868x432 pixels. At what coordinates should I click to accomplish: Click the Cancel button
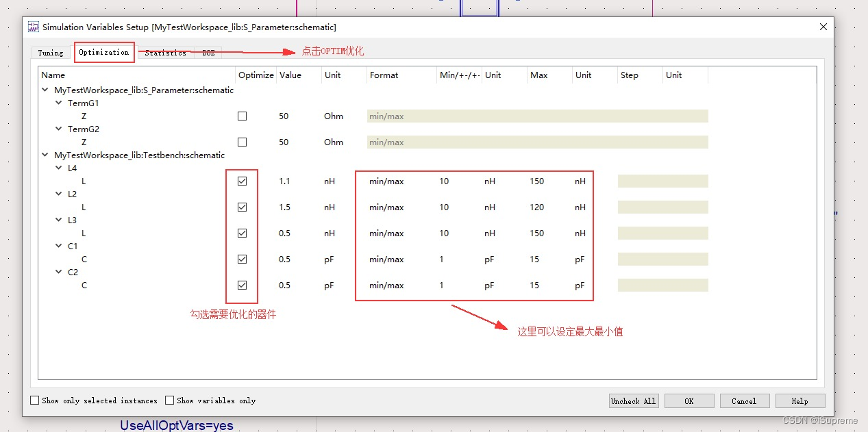click(744, 401)
